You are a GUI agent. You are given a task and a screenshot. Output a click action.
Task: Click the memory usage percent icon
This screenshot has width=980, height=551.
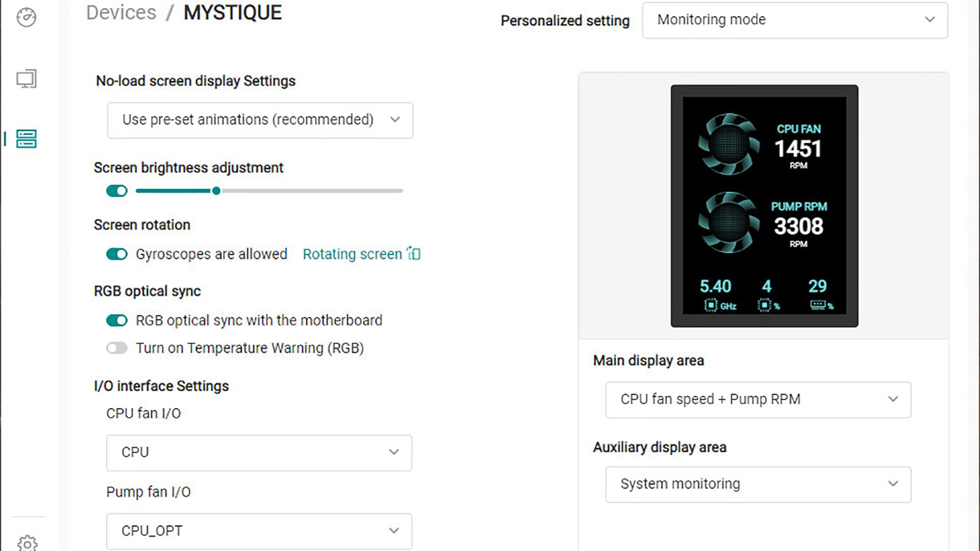click(x=818, y=305)
